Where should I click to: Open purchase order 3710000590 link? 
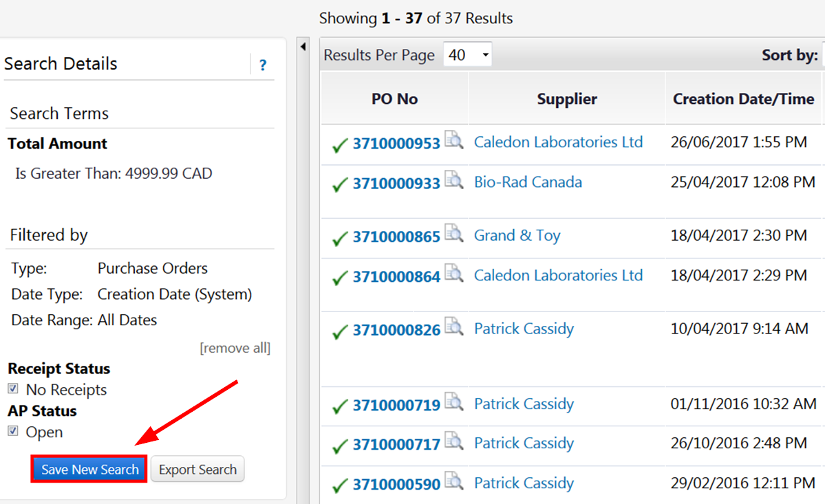click(396, 485)
